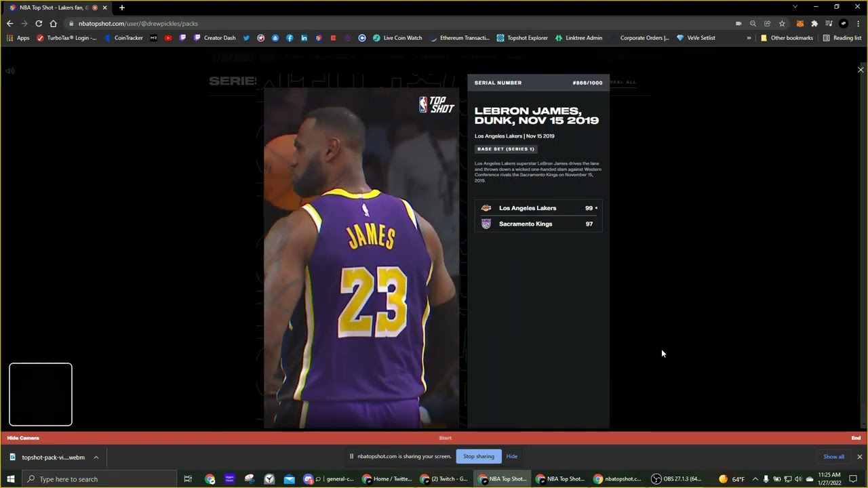Open the Chrome three-dot menu
868x488 pixels.
(859, 23)
